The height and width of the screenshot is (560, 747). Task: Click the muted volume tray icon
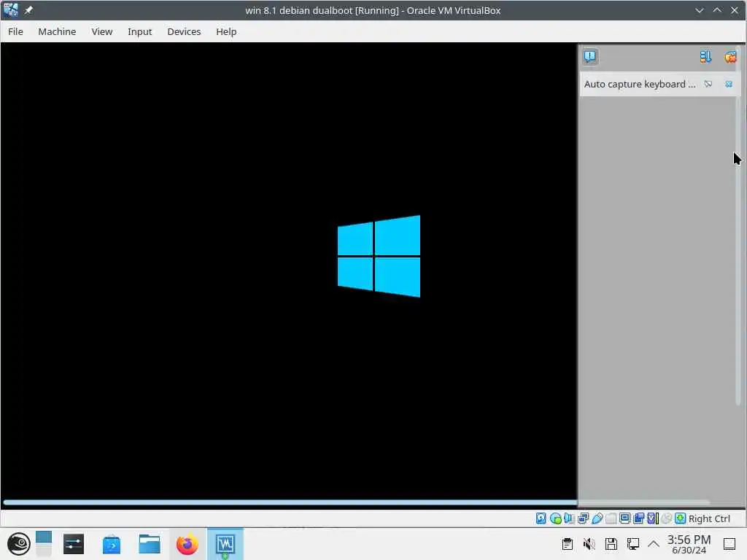(x=589, y=544)
